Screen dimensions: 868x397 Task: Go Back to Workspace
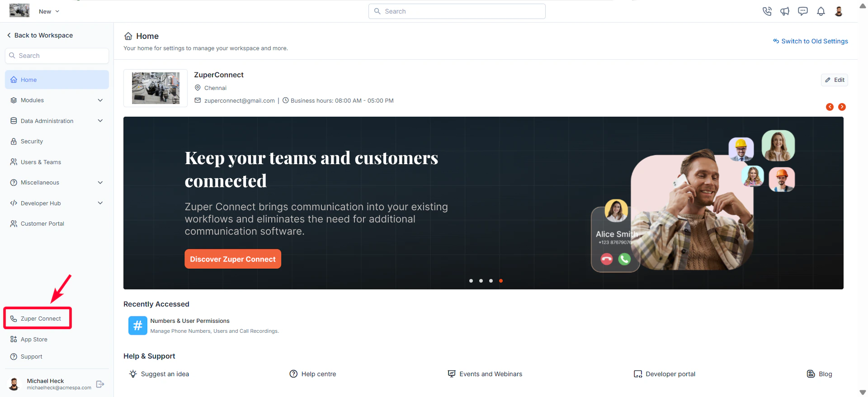40,35
